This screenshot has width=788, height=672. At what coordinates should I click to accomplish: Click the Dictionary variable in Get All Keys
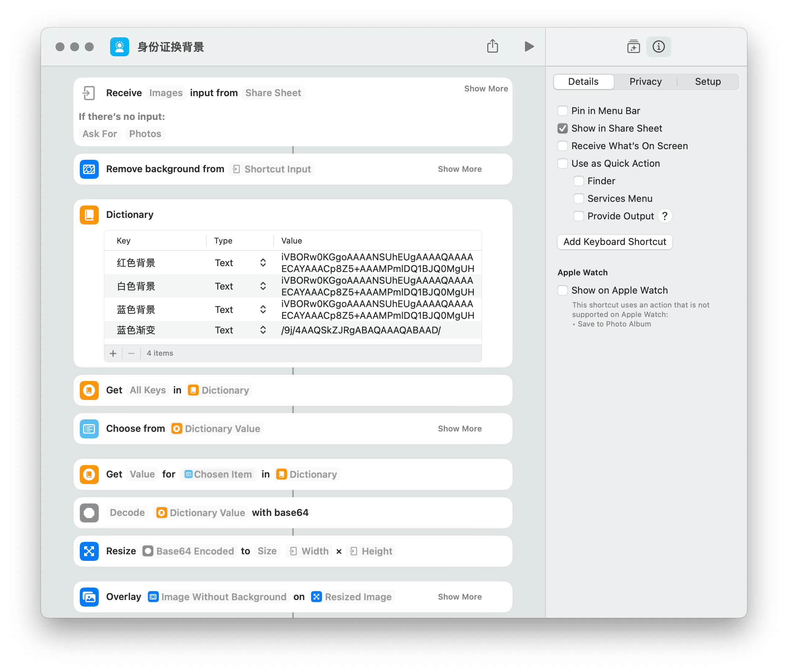pyautogui.click(x=219, y=390)
